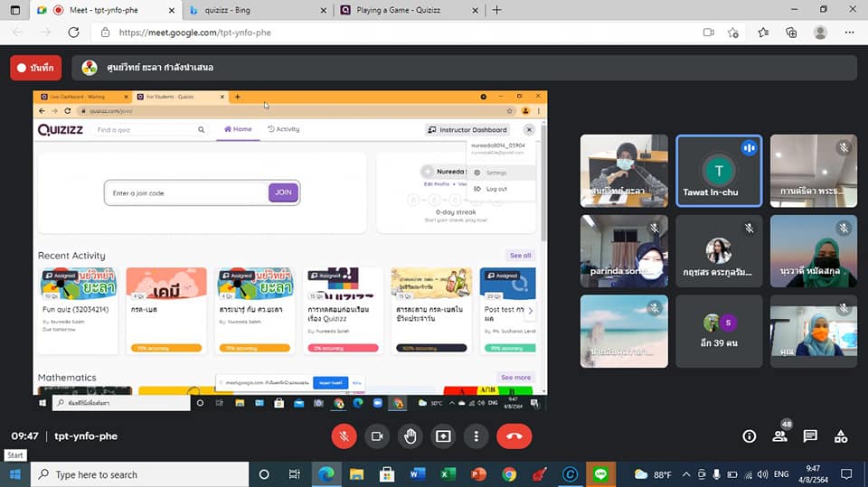This screenshot has width=868, height=487.
Task: Turn off the camera toggle
Action: [377, 436]
